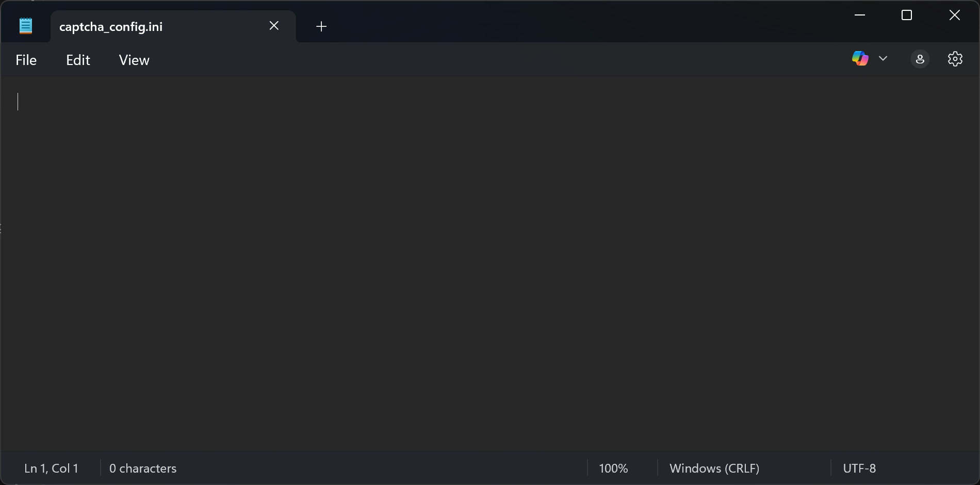Minimize the Notepad window
This screenshot has height=485, width=980.
(x=860, y=15)
